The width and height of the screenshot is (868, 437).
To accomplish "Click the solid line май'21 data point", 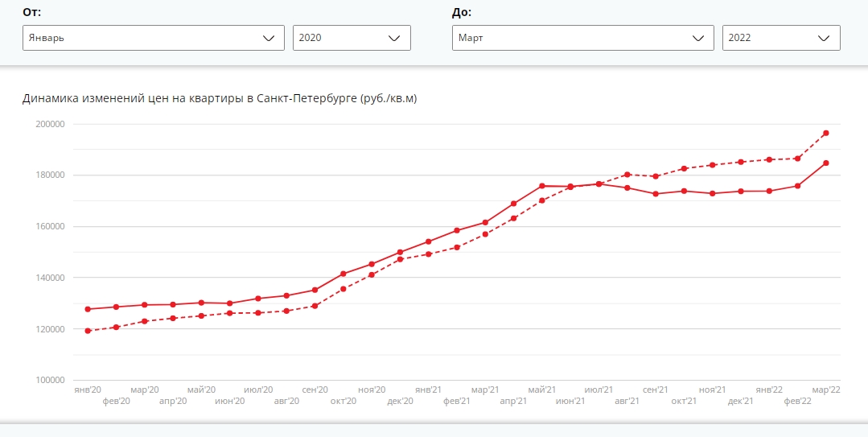I will coord(542,186).
